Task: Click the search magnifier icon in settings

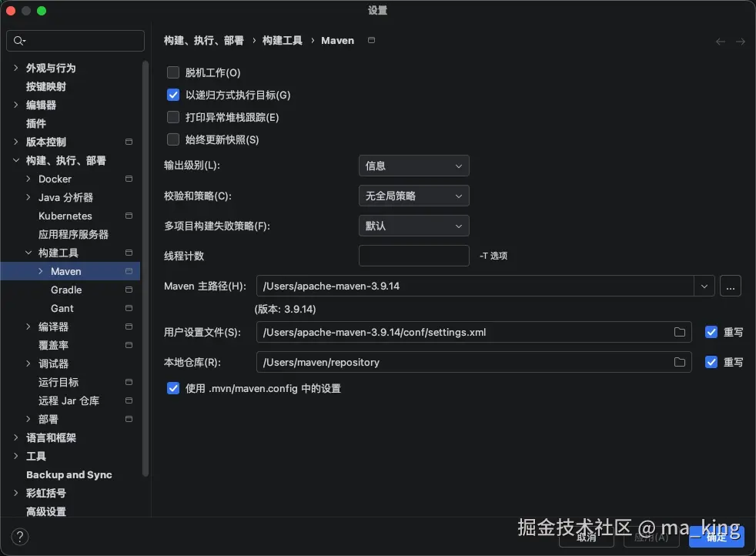Action: pyautogui.click(x=18, y=41)
